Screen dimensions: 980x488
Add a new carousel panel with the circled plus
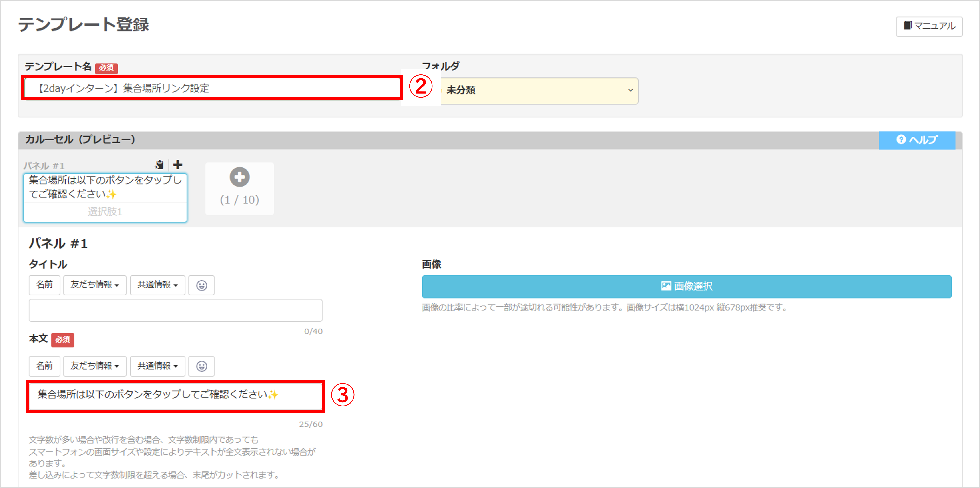[x=239, y=177]
